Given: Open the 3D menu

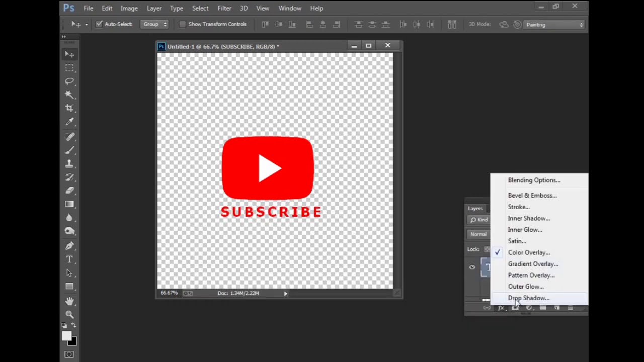Looking at the screenshot, I should click(244, 8).
